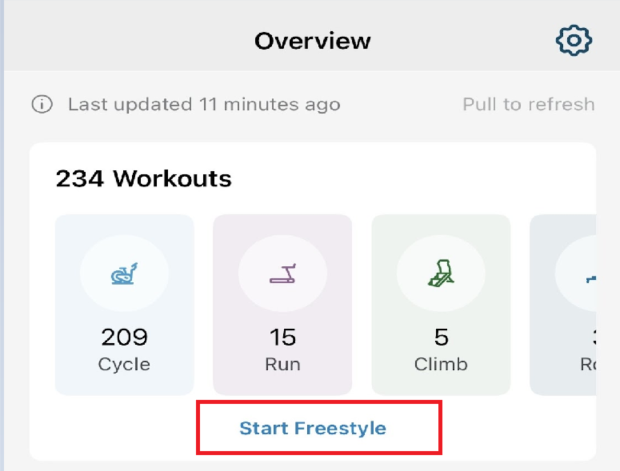Click the 209 cycle workout count

pyautogui.click(x=124, y=337)
